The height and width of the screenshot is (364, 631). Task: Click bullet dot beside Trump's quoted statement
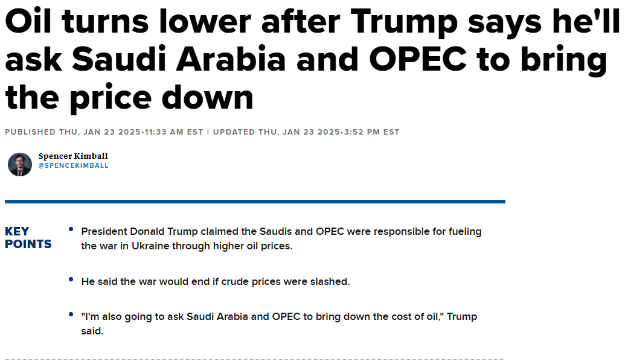tap(71, 315)
